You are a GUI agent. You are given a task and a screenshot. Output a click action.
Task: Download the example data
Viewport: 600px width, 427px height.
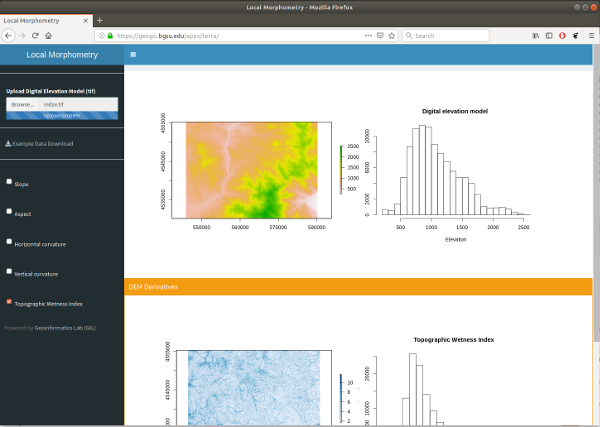click(x=40, y=143)
